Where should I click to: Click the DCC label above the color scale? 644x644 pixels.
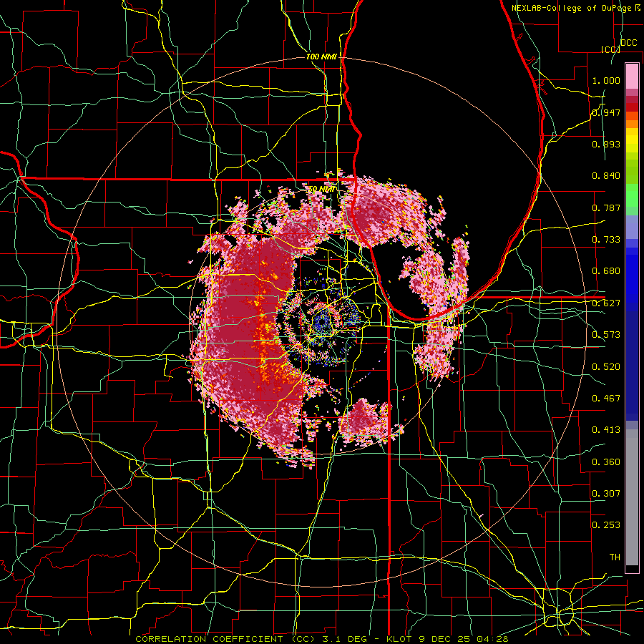(628, 43)
